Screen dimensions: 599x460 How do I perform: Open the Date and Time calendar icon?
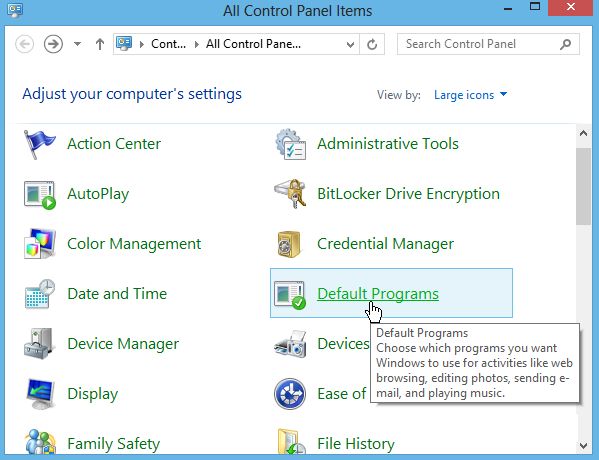click(40, 293)
